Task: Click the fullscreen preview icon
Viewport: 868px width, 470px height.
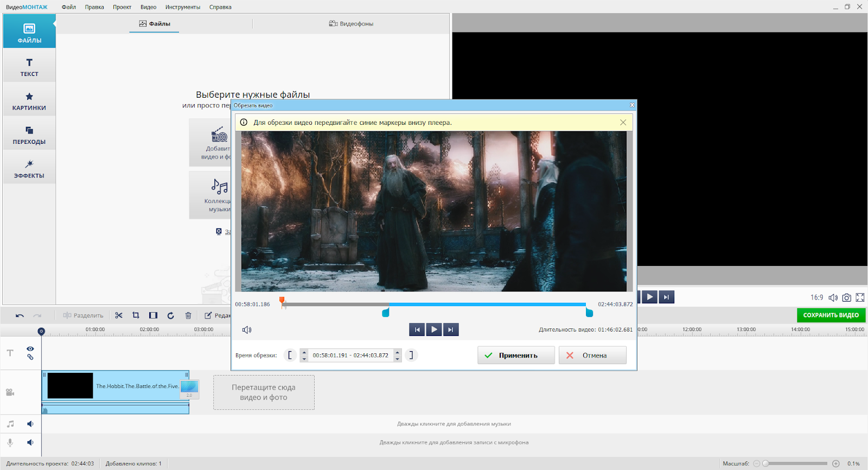Action: [x=860, y=297]
